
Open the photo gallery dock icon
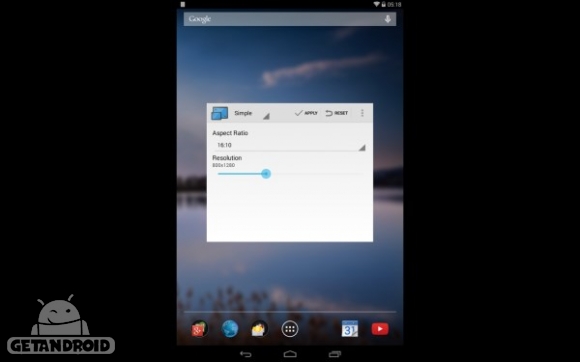click(260, 329)
